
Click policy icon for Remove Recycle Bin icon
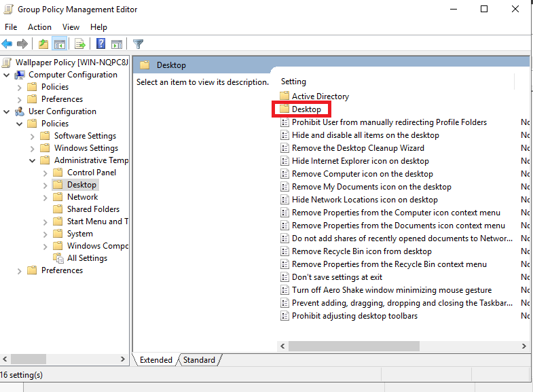[284, 251]
